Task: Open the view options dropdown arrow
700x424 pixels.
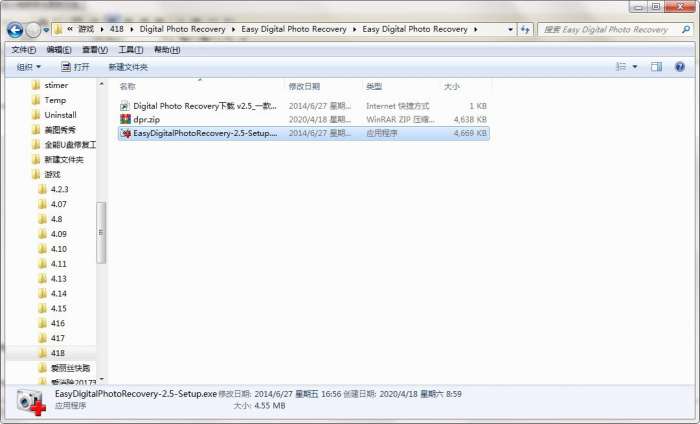Action: click(635, 67)
